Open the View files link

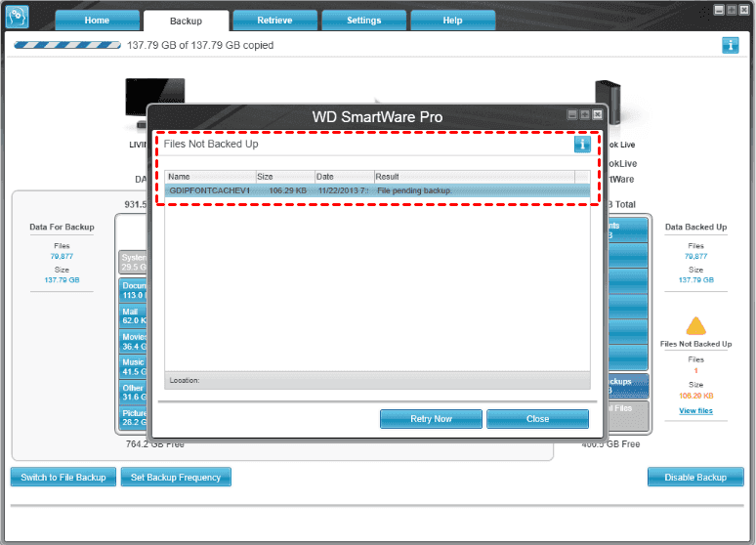(695, 410)
